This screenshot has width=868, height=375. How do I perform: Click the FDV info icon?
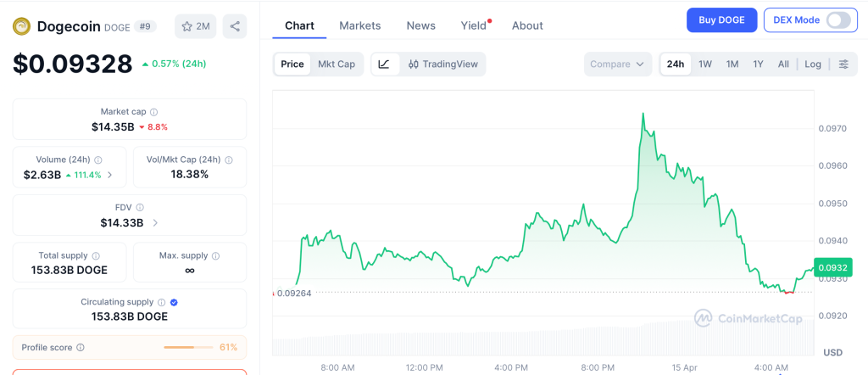click(x=140, y=207)
